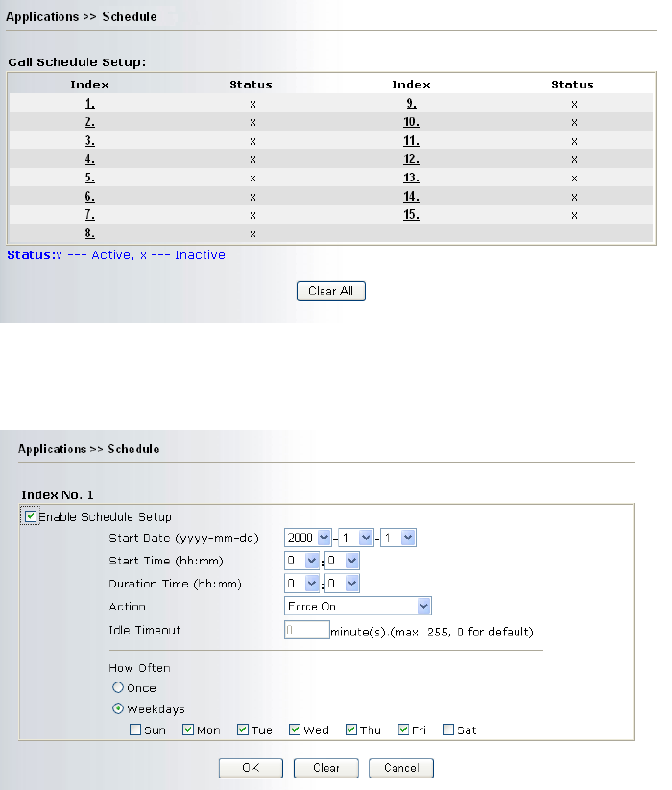Enable the Sun checkbox

[x=135, y=730]
